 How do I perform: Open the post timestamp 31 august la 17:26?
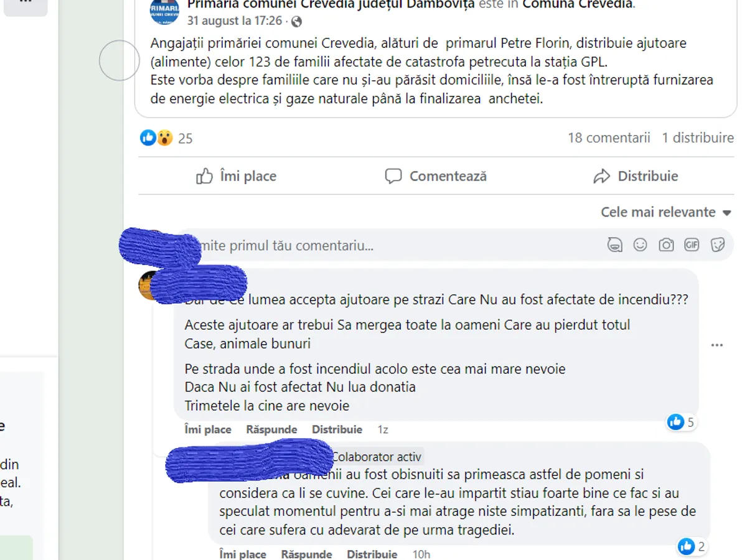(x=235, y=21)
